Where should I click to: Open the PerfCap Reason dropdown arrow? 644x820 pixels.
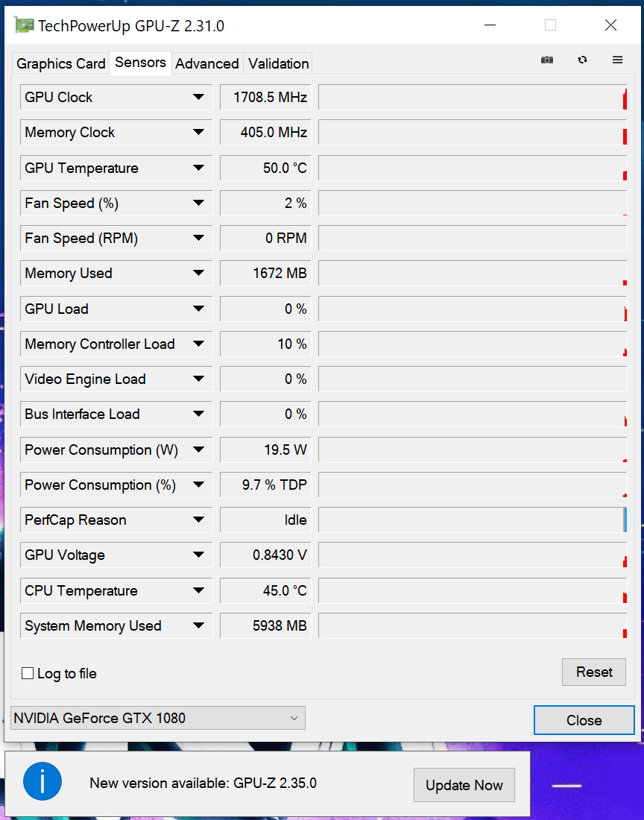coord(198,520)
